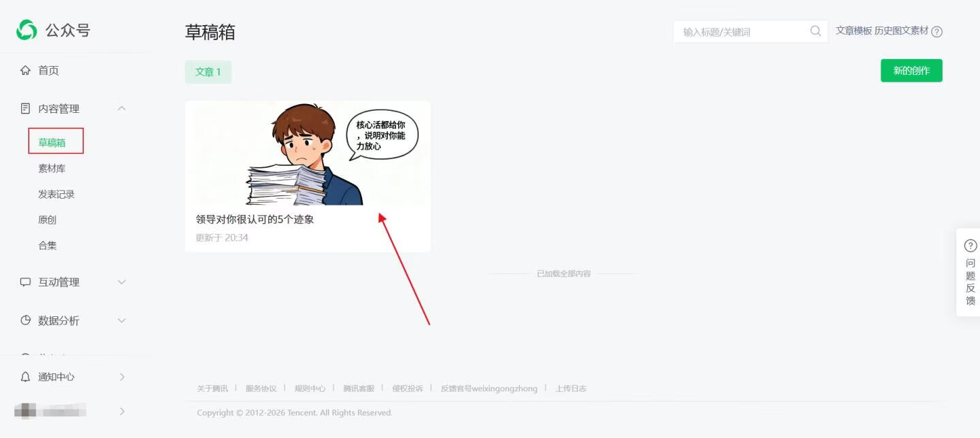Open the 侵权投诉 footer link

pos(407,388)
